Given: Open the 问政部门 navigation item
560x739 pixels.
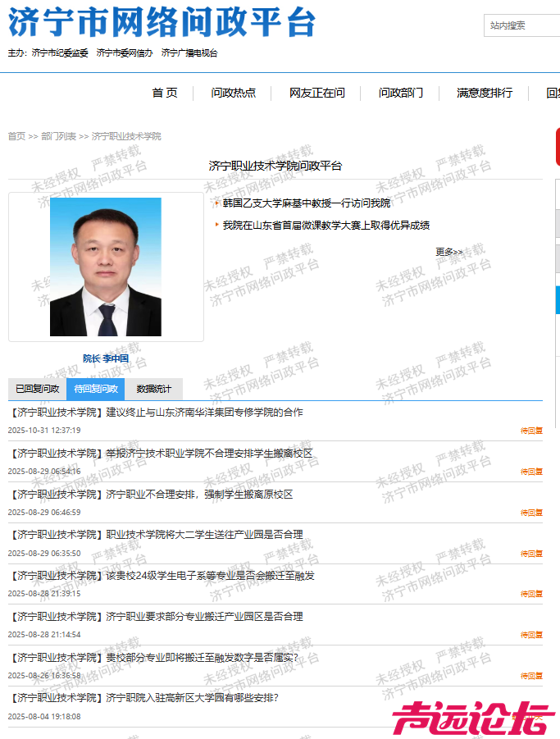Looking at the screenshot, I should pos(401,94).
